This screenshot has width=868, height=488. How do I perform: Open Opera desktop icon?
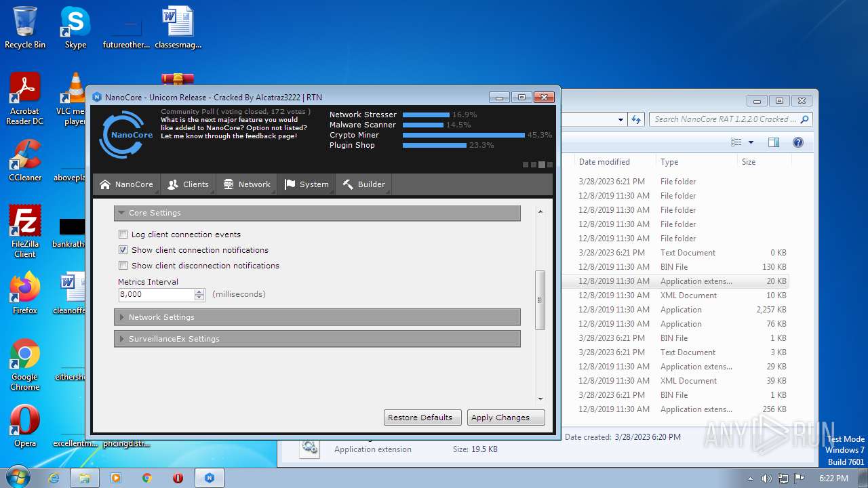tap(25, 426)
